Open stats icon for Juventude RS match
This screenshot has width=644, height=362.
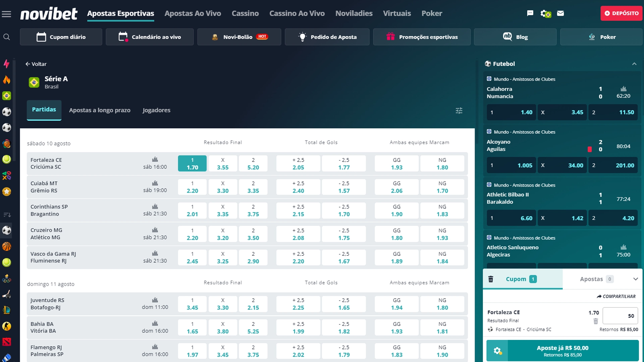(155, 300)
